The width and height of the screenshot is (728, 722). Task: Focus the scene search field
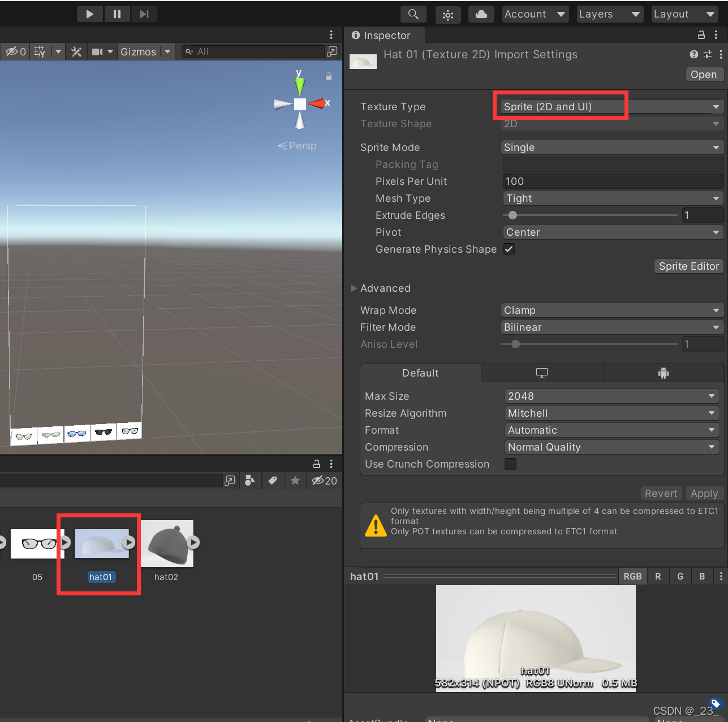(253, 51)
